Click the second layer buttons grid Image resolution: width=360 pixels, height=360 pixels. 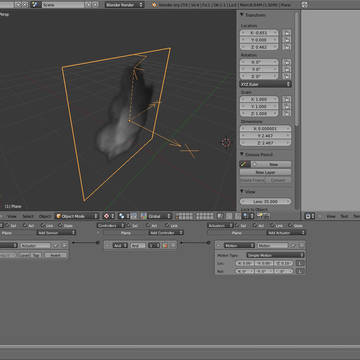click(205, 216)
